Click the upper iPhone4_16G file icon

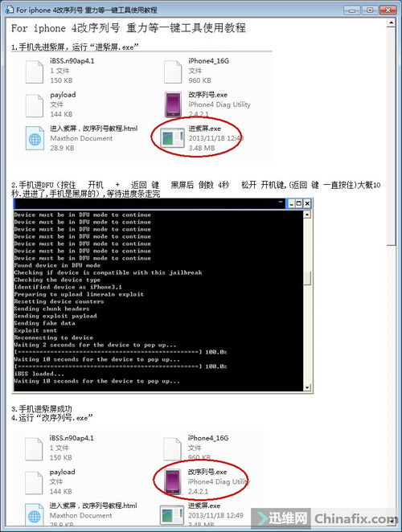pos(173,72)
